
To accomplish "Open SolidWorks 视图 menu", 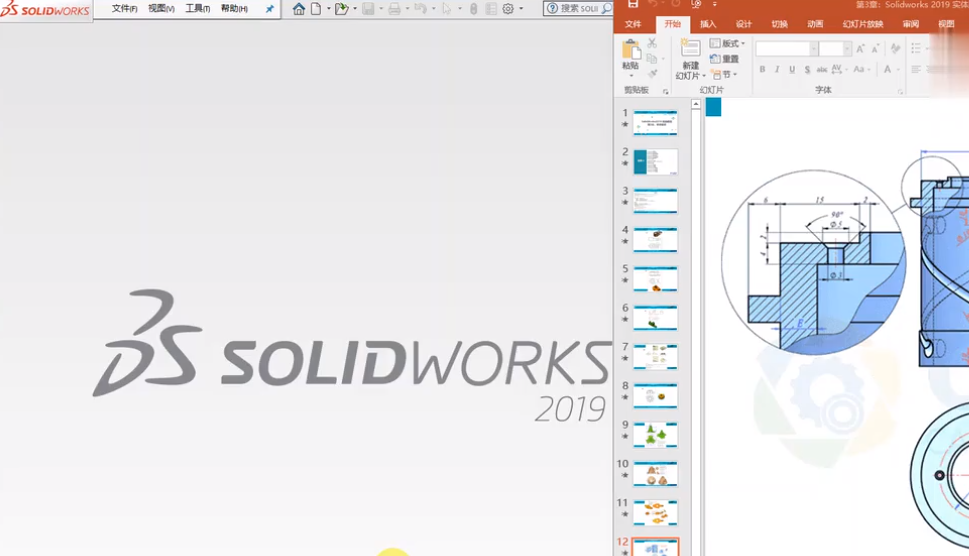I will (x=161, y=9).
